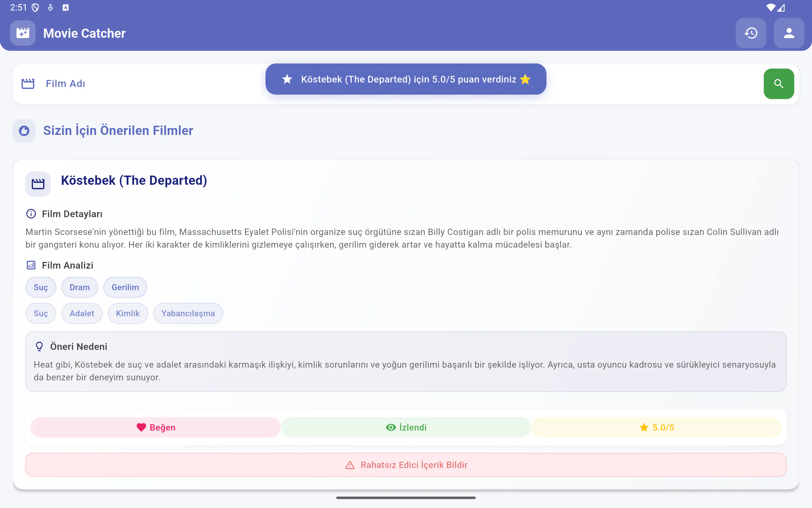
Task: Mark the movie as İzlendi
Action: [406, 427]
